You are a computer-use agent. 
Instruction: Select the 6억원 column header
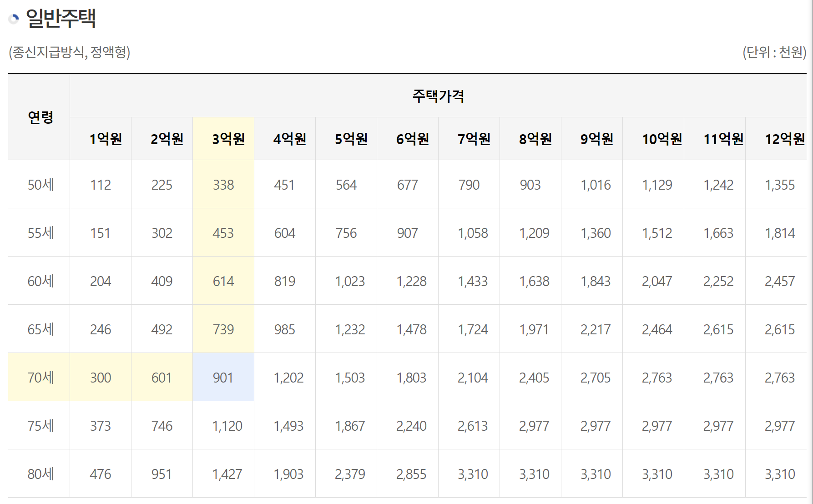tap(408, 139)
